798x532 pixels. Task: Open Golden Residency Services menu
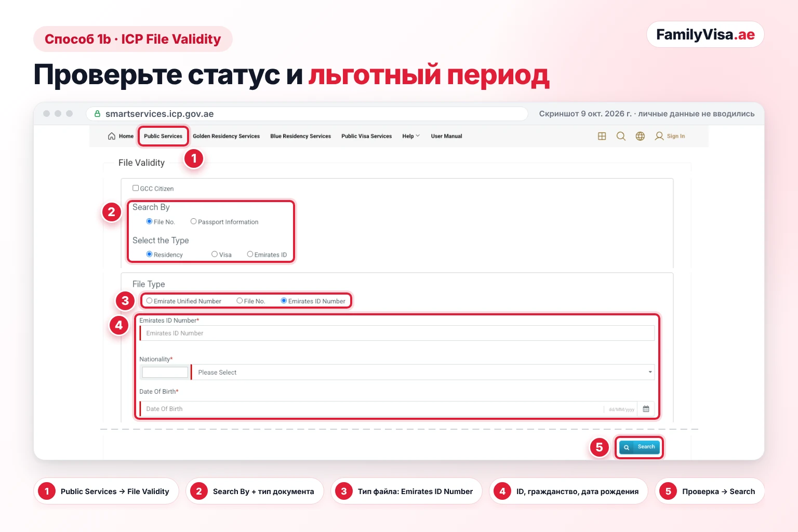coord(226,136)
